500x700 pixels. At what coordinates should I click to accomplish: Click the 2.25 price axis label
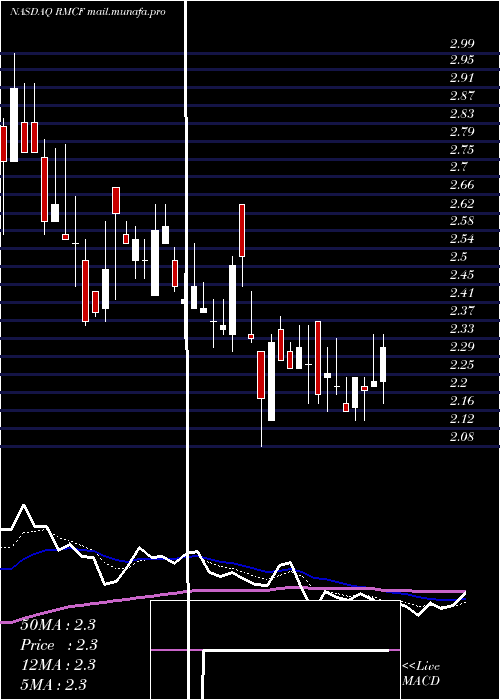click(462, 365)
